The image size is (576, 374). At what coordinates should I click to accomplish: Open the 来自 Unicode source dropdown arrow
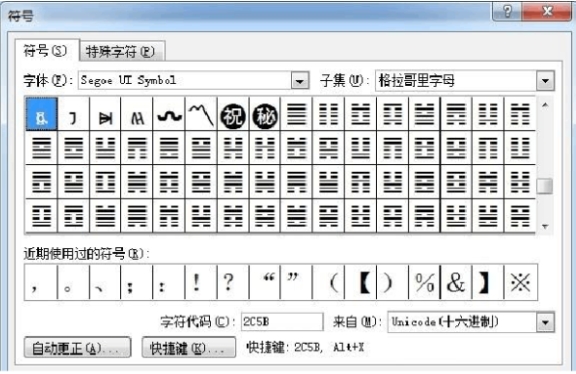(x=545, y=323)
